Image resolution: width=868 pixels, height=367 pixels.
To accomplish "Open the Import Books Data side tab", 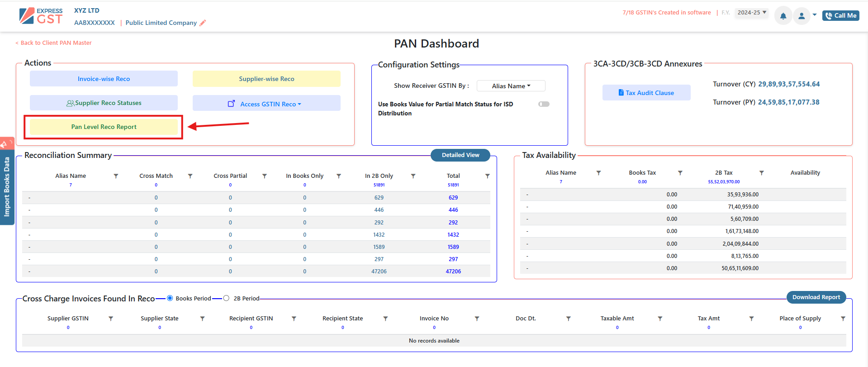I will pyautogui.click(x=7, y=186).
